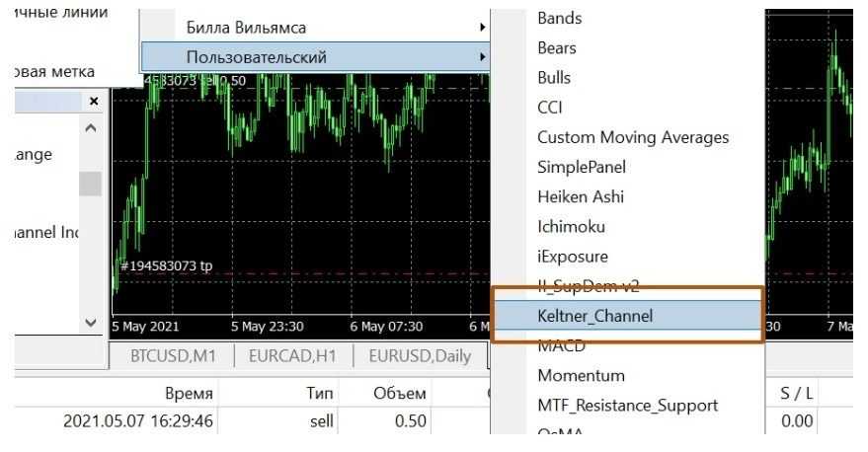Choose the Bulls indicator from the list
The image size is (868, 452).
coord(554,77)
